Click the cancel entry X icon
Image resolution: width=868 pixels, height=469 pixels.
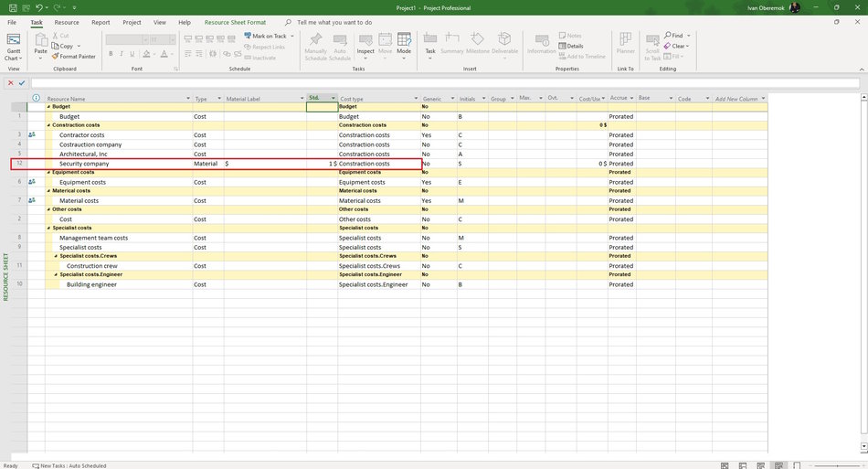11,83
